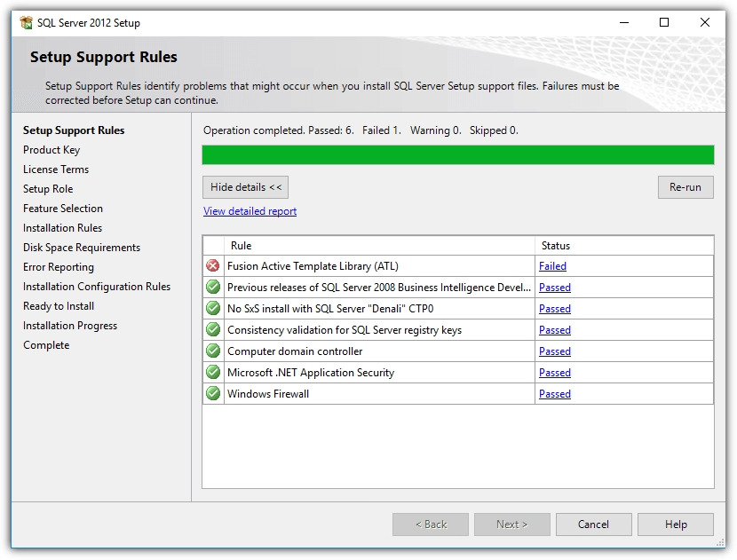Click the green completed progress bar

tap(458, 154)
